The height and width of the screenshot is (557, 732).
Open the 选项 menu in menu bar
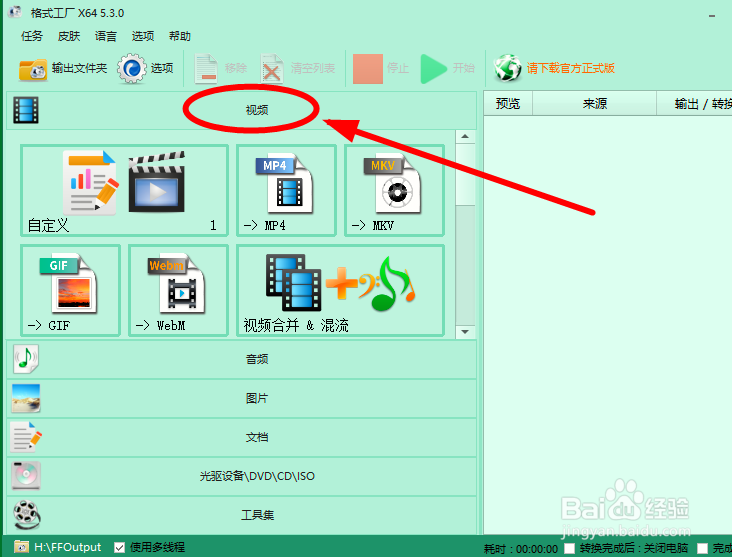click(142, 36)
